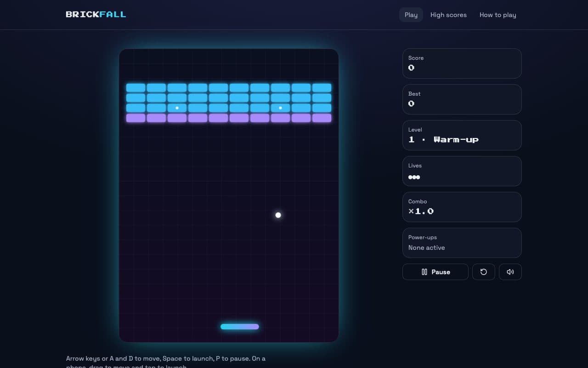Click the "Best" label in the stats panel
Viewport: 588px width, 368px height.
[414, 94]
